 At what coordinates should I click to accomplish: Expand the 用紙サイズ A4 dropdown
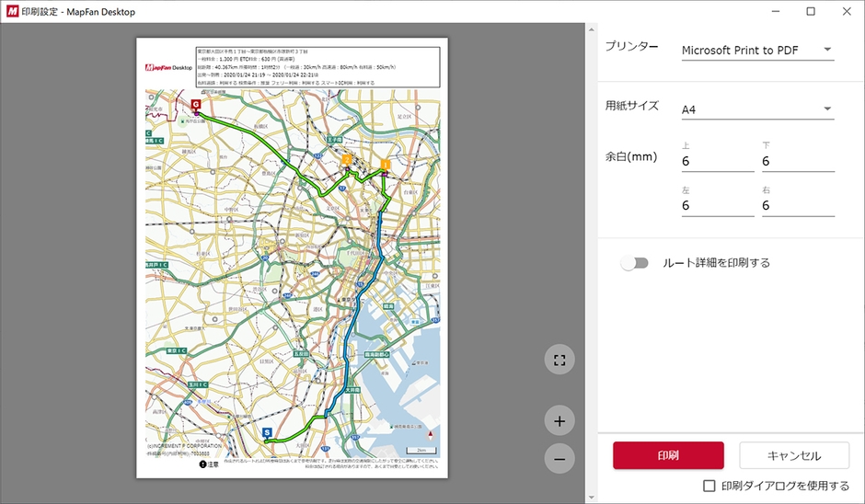pyautogui.click(x=756, y=109)
